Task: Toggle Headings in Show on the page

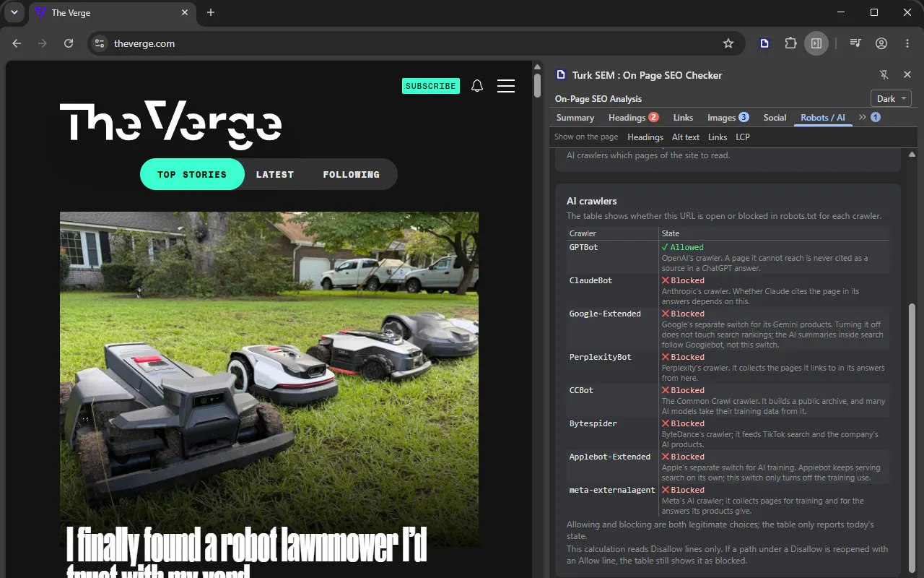Action: (x=645, y=137)
